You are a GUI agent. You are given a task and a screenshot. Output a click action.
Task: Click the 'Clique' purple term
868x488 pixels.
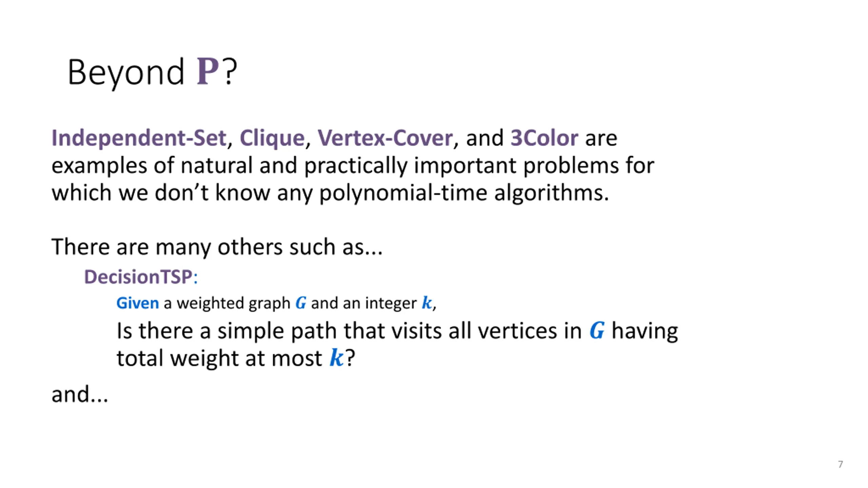[x=272, y=138]
